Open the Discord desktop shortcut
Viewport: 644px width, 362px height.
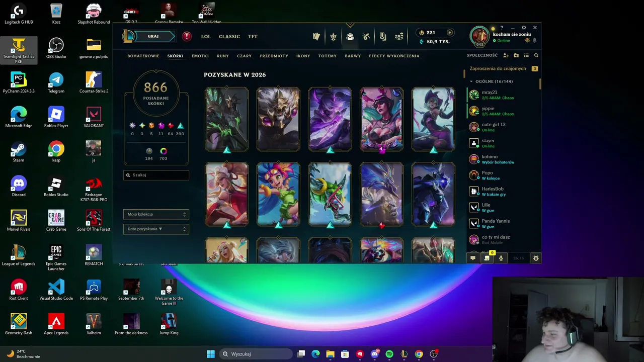click(x=19, y=187)
